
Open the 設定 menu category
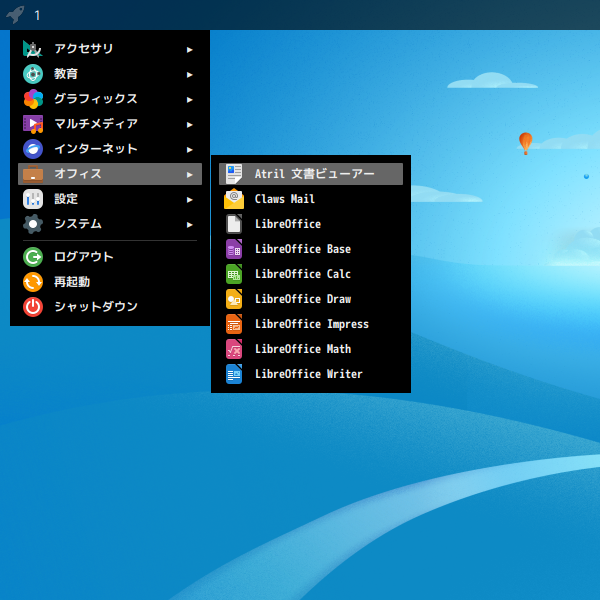tap(66, 199)
